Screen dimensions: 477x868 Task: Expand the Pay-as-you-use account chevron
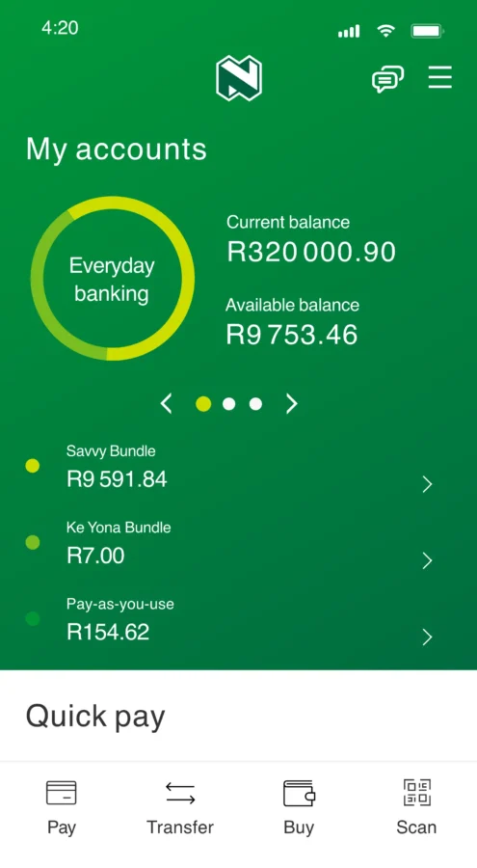pyautogui.click(x=427, y=637)
